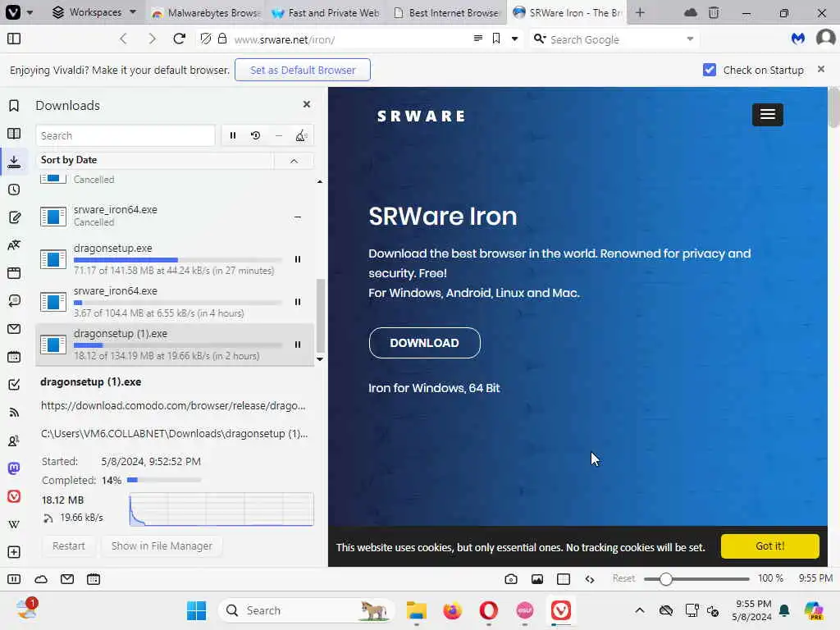The image size is (840, 630).
Task: Open the Sessions panel icon
Action: point(14,300)
